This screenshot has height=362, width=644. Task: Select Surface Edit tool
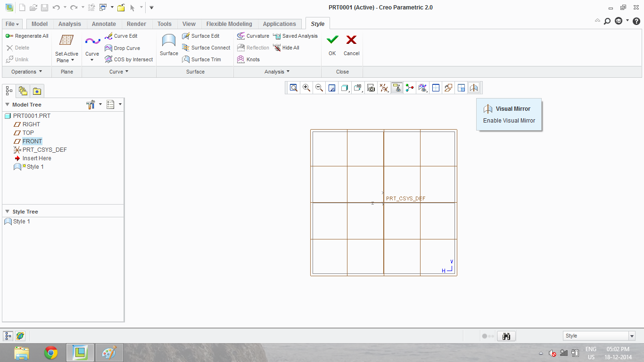click(200, 36)
